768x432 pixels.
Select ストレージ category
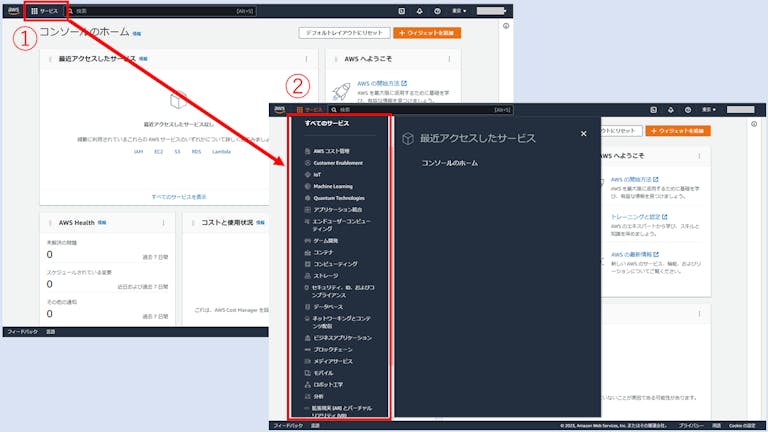321,276
